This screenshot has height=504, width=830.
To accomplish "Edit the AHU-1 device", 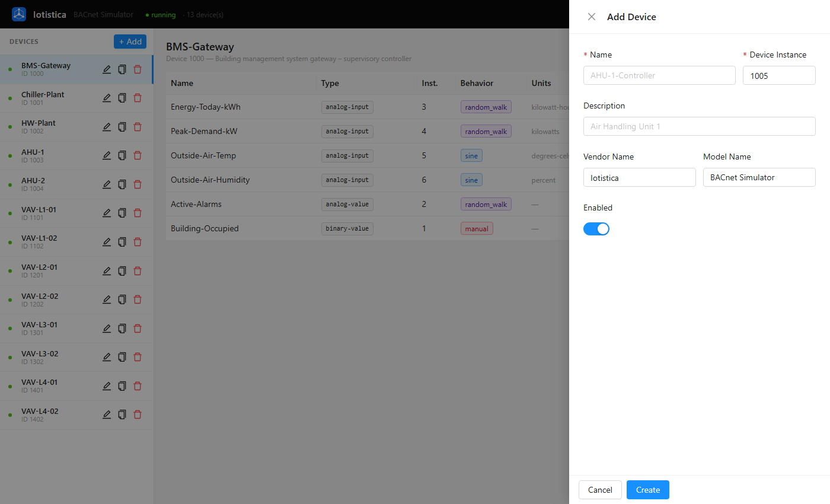I will click(107, 155).
